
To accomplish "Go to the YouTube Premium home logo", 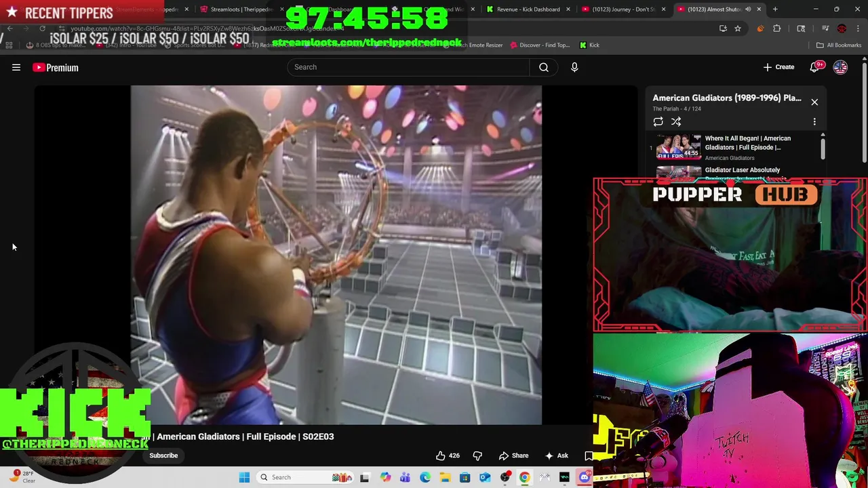I will tap(56, 67).
